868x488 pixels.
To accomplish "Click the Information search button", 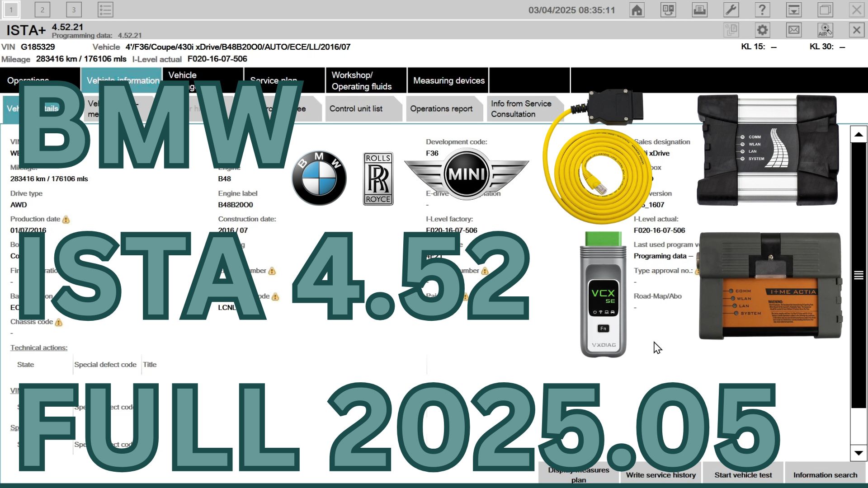I will [826, 474].
